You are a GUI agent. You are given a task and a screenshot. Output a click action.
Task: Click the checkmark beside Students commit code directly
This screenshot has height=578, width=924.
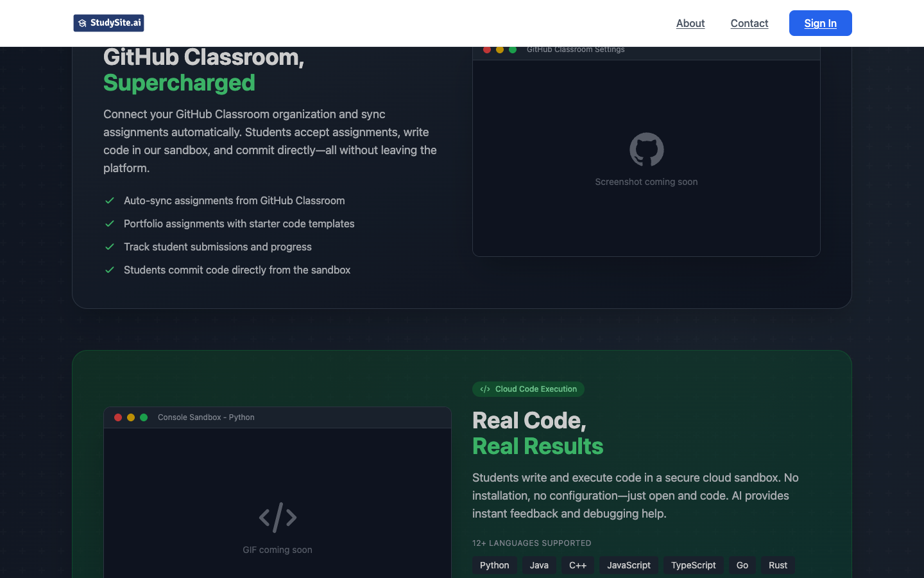[109, 270]
